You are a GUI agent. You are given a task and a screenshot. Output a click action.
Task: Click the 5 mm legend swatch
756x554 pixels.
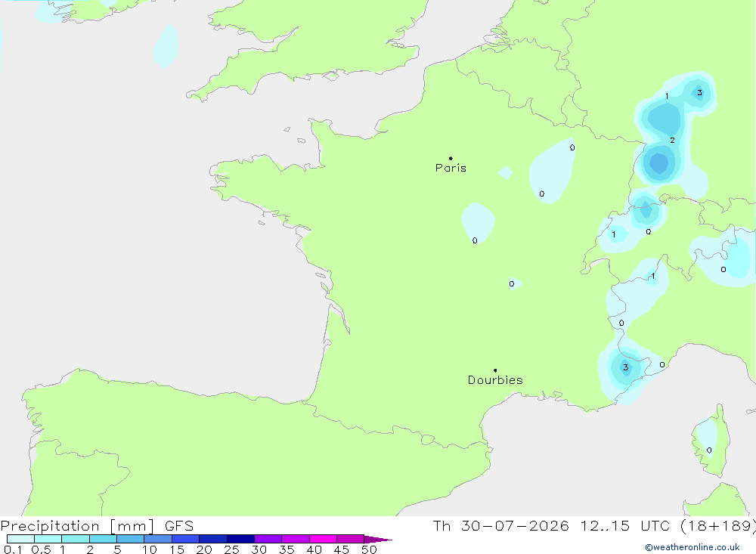point(131,539)
